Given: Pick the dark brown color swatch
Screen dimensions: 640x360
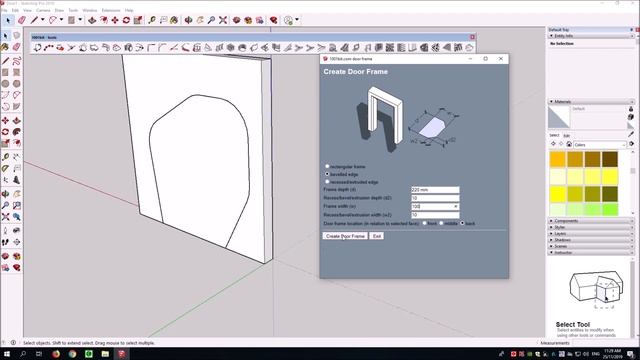Looking at the screenshot, I should click(x=610, y=160).
